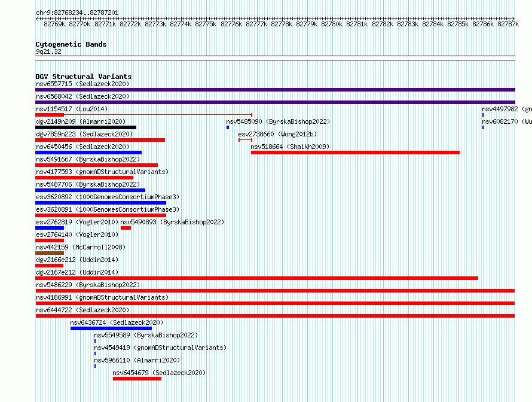Open nsv5486229 (ByrskaBishop2022) variant

click(x=88, y=285)
